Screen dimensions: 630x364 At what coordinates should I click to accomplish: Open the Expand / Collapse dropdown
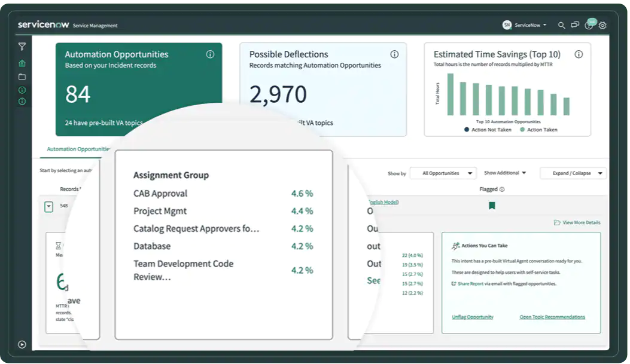point(573,173)
